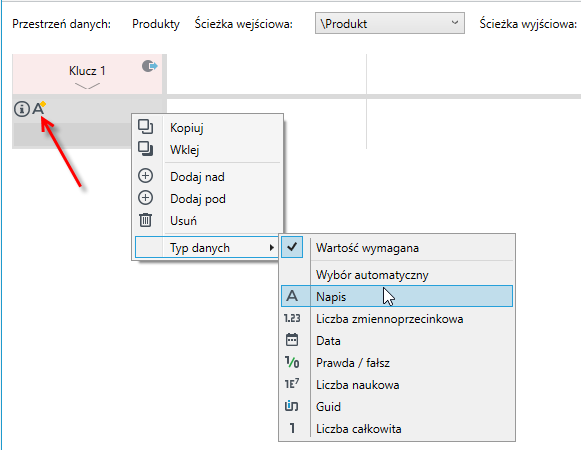Viewport: 581px width, 450px height.
Task: Open the Typ danych submenu
Action: click(208, 247)
